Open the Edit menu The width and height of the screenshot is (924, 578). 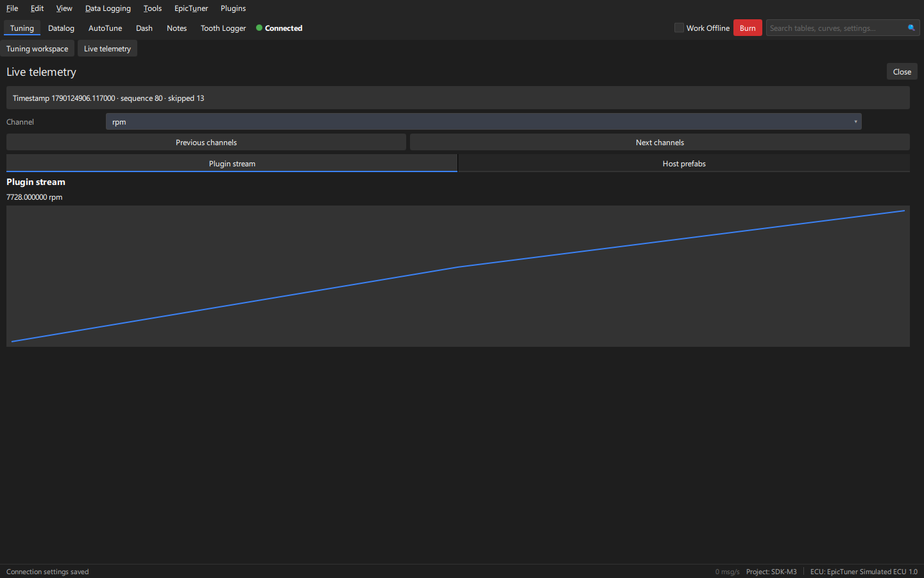pos(37,8)
